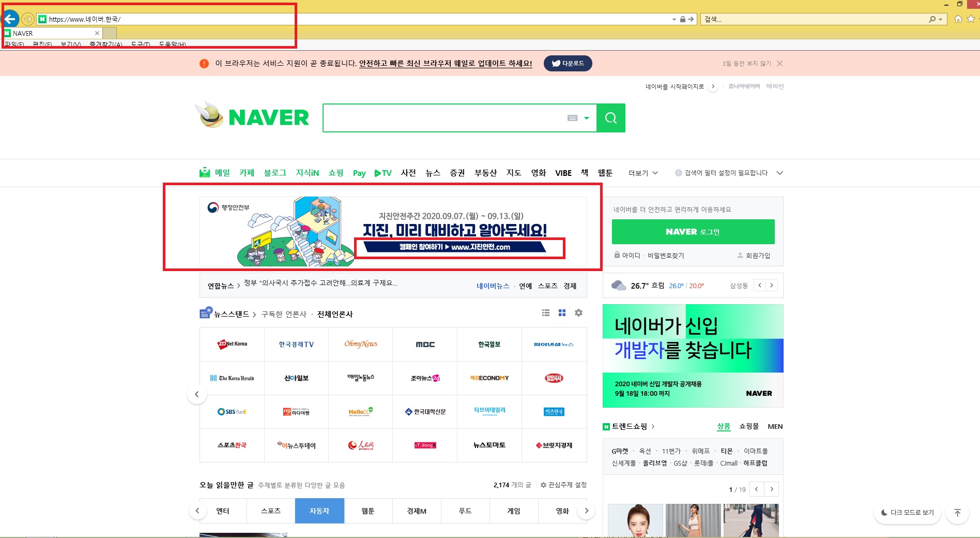Expand search filter settings chevron
The width and height of the screenshot is (980, 538).
point(779,173)
